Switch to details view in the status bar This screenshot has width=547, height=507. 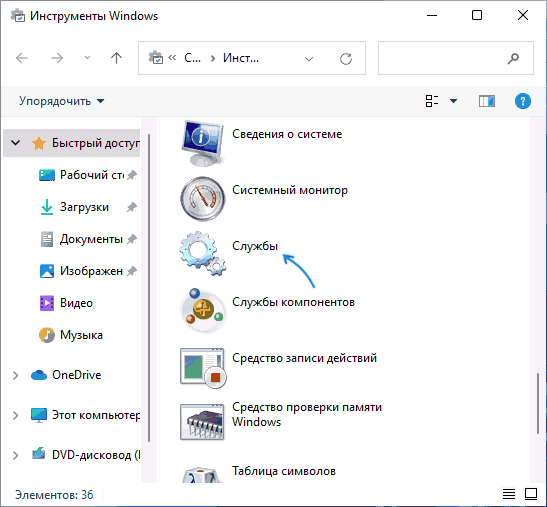(x=509, y=494)
